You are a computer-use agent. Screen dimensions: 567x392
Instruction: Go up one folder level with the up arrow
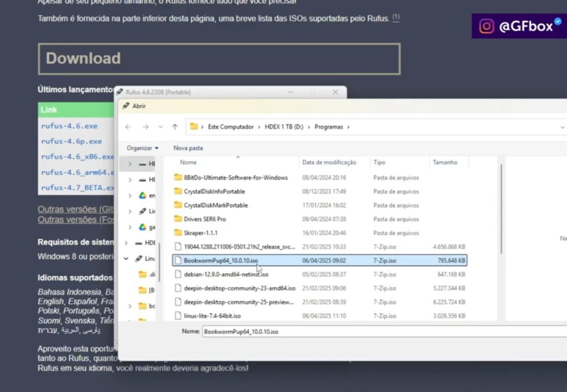tap(175, 127)
